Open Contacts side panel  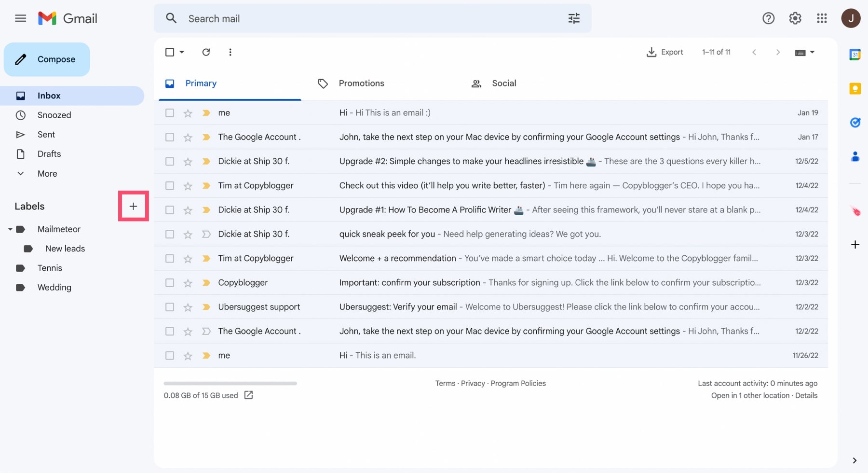(x=855, y=156)
